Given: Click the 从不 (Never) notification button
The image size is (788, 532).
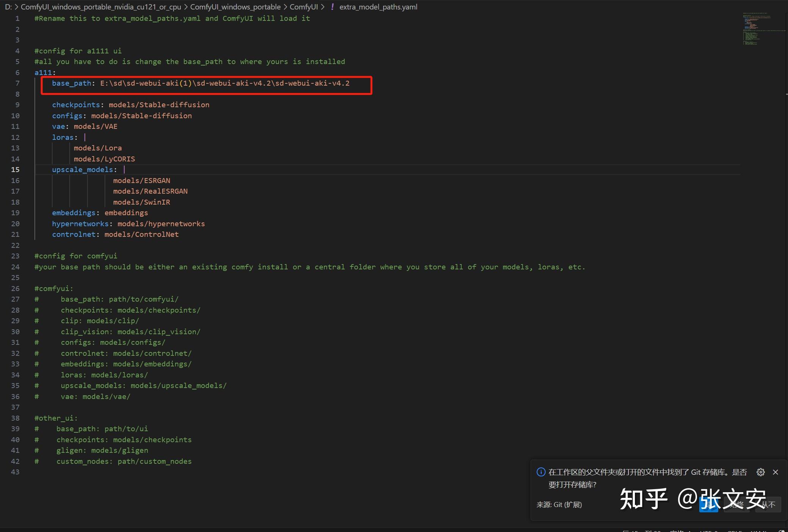Looking at the screenshot, I should (x=768, y=505).
